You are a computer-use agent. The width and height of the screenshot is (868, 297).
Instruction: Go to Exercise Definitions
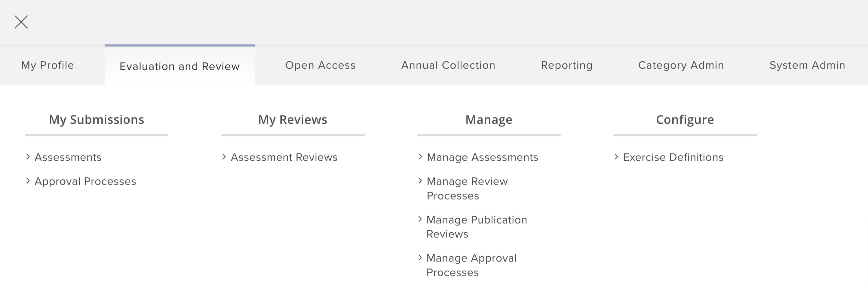click(x=673, y=157)
